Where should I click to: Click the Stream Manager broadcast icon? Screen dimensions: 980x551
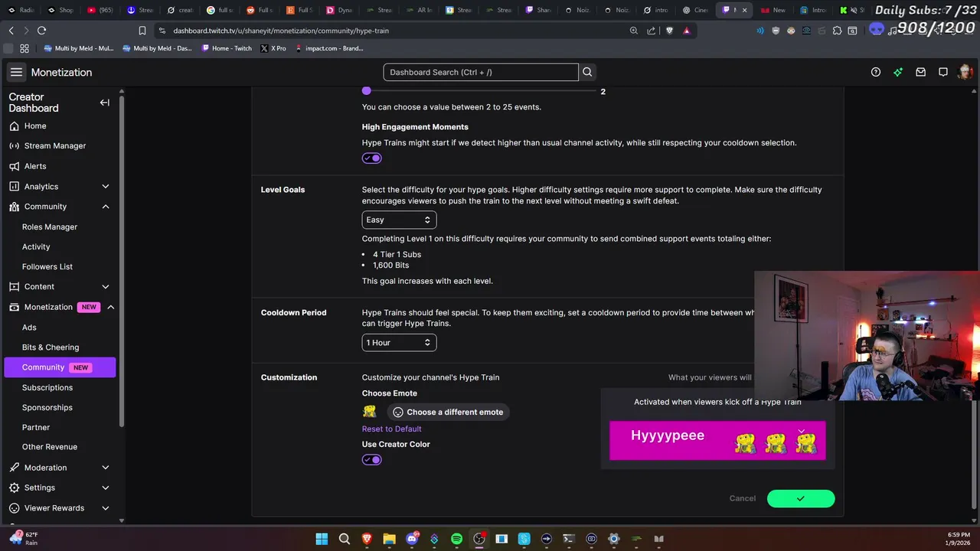[x=14, y=145]
